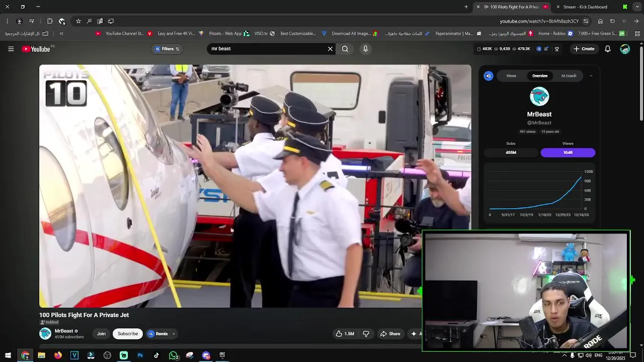644x362 pixels.
Task: Submit search with the magnifier icon
Action: tap(345, 49)
